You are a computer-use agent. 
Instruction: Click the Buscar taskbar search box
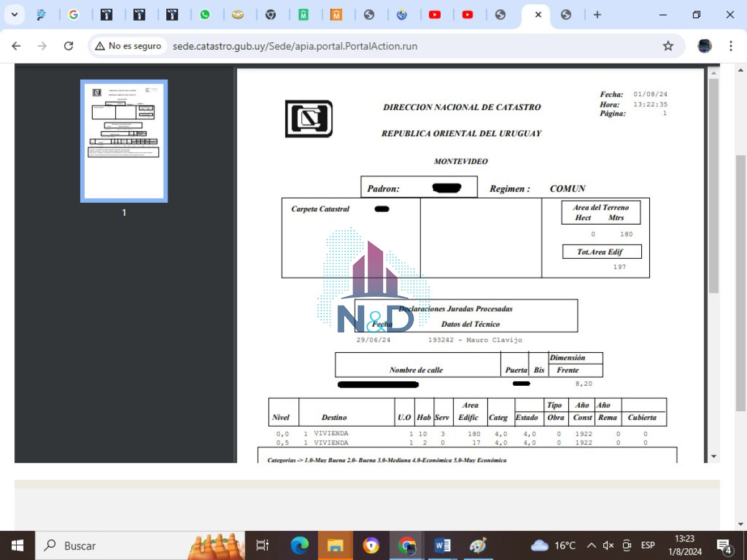pyautogui.click(x=140, y=546)
